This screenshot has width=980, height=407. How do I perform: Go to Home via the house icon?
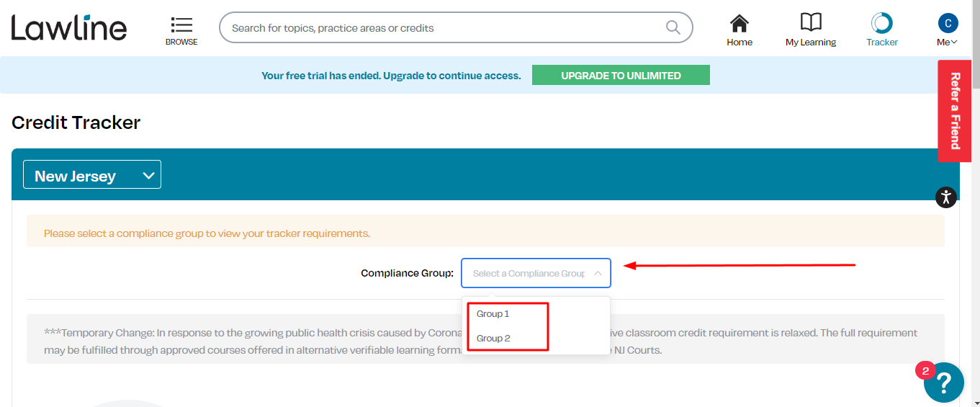click(x=739, y=23)
